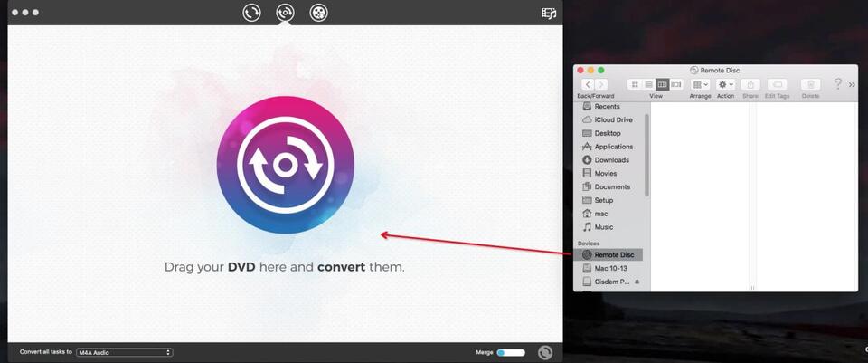Switch to the DVD rip tab icon
This screenshot has height=363, width=868.
[x=285, y=13]
